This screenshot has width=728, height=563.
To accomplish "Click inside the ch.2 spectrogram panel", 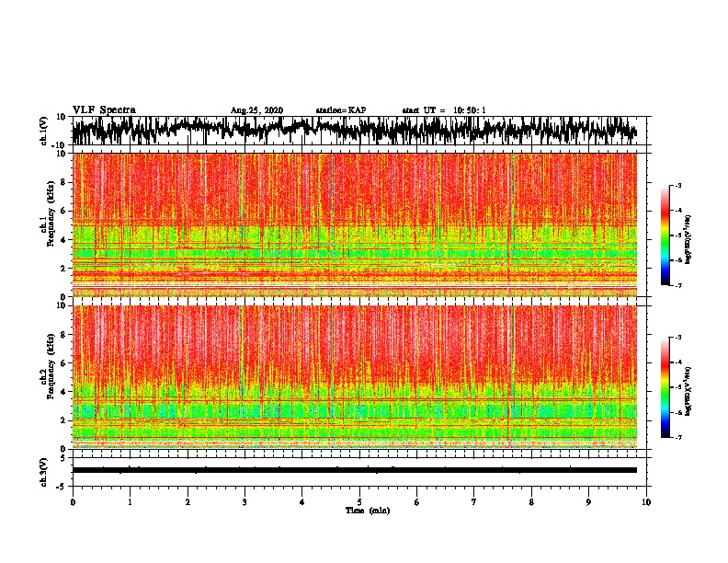I will coord(354,377).
